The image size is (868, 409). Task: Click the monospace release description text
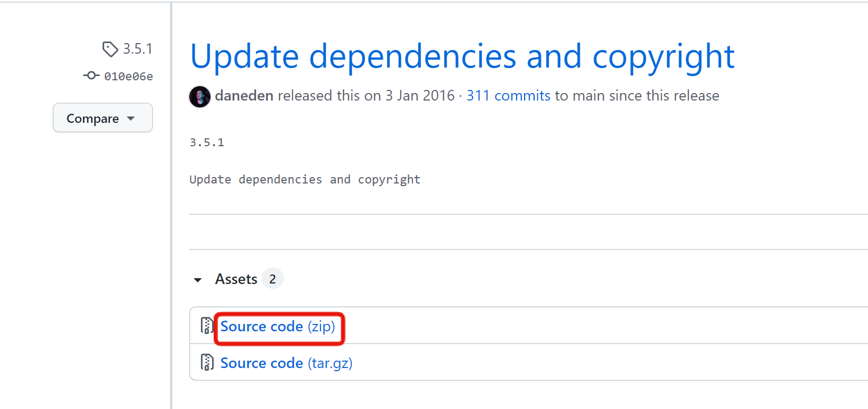305,180
